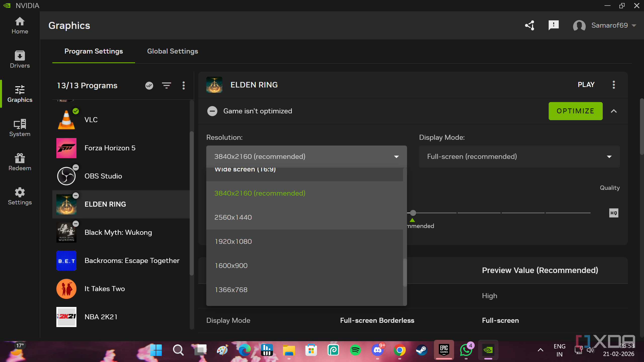This screenshot has height=362, width=644.
Task: Open the feedback notification icon
Action: [553, 25]
